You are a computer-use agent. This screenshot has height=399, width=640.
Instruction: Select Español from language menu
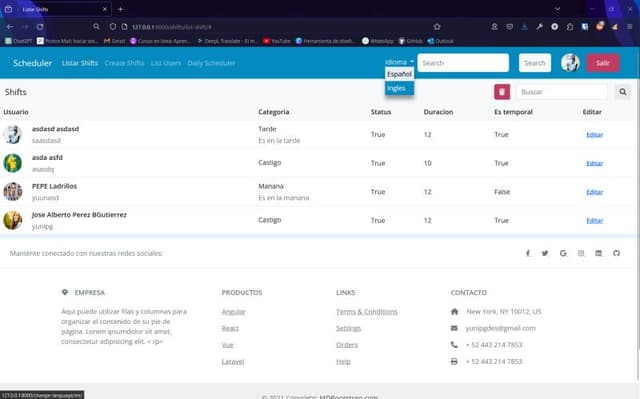click(399, 74)
